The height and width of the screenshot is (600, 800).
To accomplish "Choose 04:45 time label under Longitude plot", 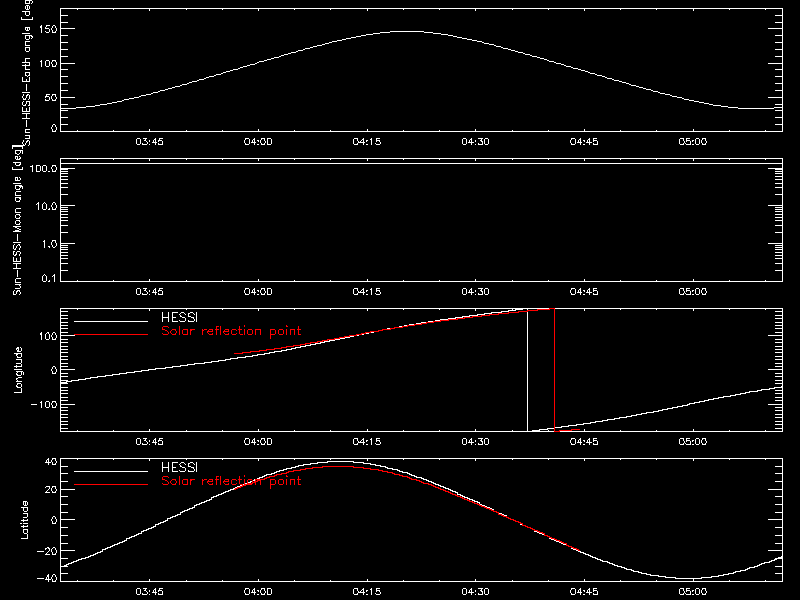I will click(x=584, y=441).
